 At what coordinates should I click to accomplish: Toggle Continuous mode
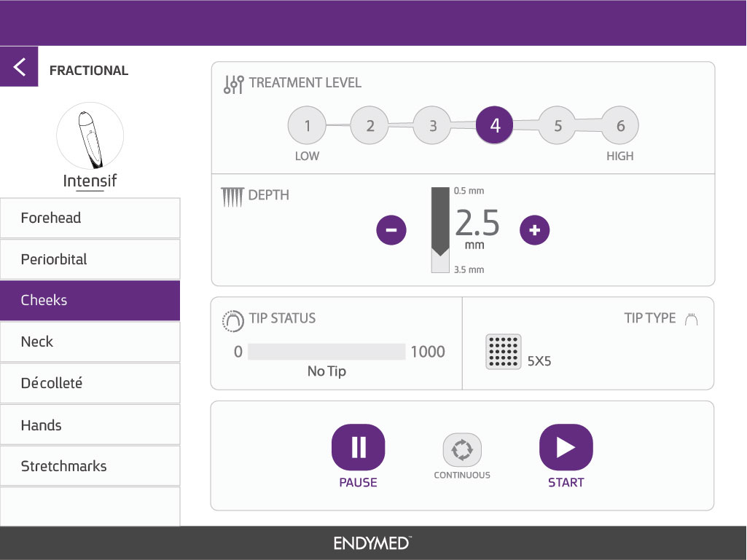pos(462,450)
